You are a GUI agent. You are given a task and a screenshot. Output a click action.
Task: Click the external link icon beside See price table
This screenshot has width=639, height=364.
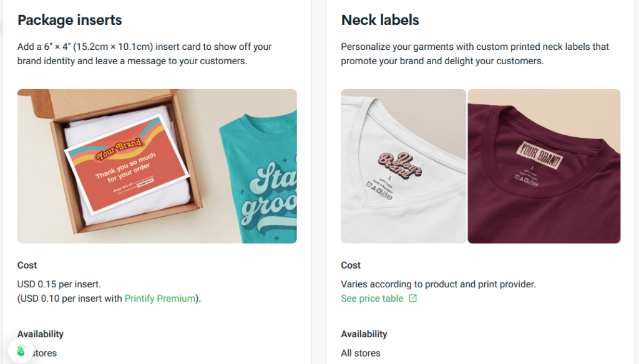[412, 299]
